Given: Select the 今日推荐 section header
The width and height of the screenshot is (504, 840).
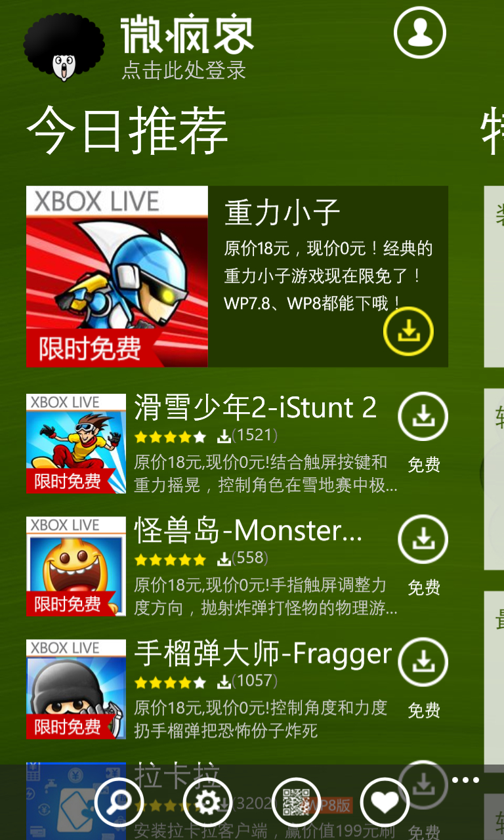Looking at the screenshot, I should [x=127, y=129].
